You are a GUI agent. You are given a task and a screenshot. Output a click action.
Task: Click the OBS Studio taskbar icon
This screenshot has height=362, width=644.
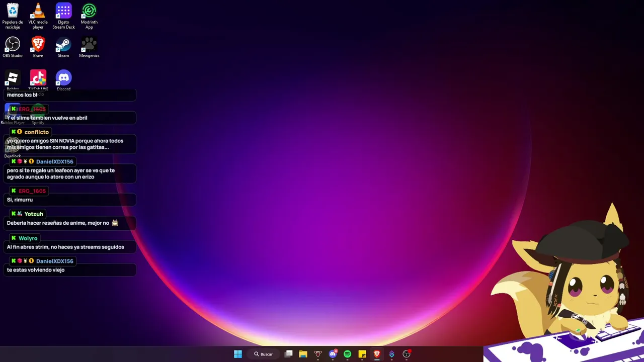[406, 354]
